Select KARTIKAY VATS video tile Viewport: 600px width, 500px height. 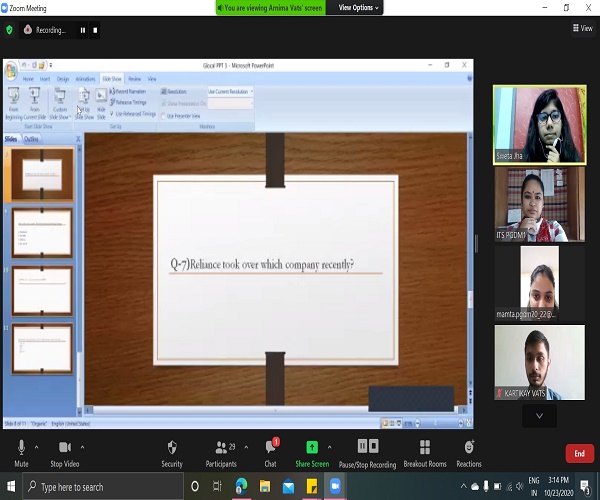[540, 362]
